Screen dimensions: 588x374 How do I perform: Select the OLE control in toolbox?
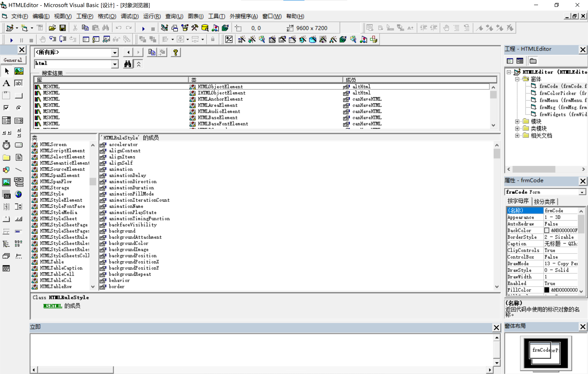click(6, 195)
